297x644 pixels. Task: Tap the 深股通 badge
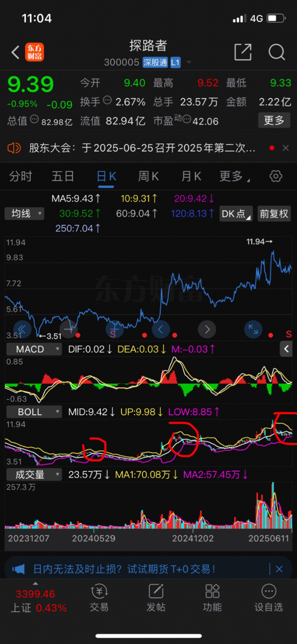click(x=155, y=62)
